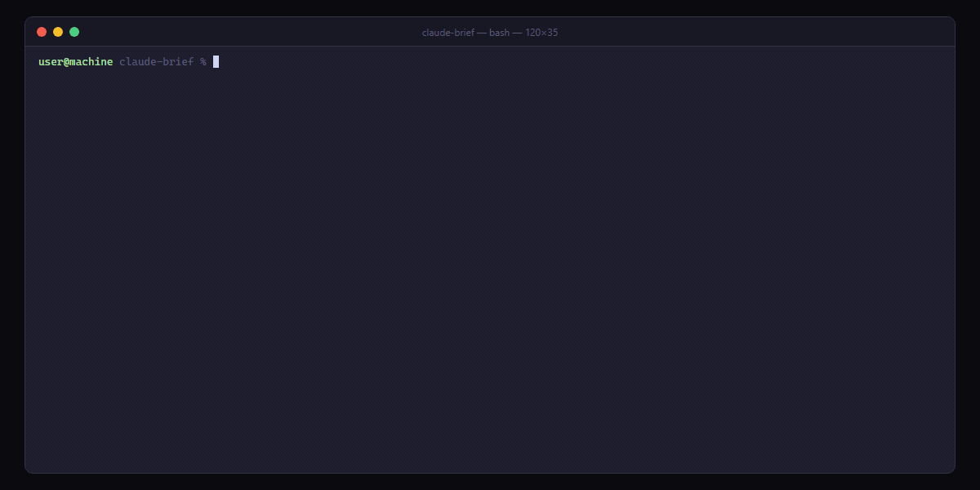Click the dark desktop background below the window

tap(490, 482)
